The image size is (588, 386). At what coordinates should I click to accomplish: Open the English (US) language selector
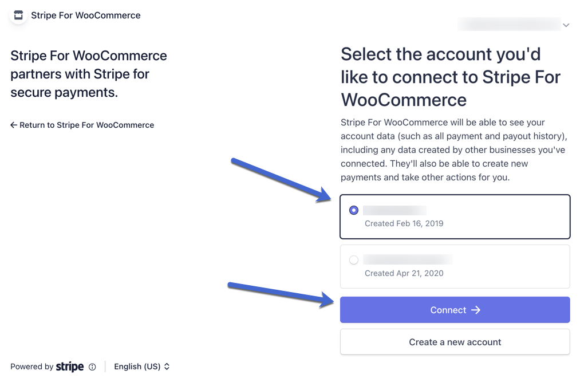coord(142,367)
